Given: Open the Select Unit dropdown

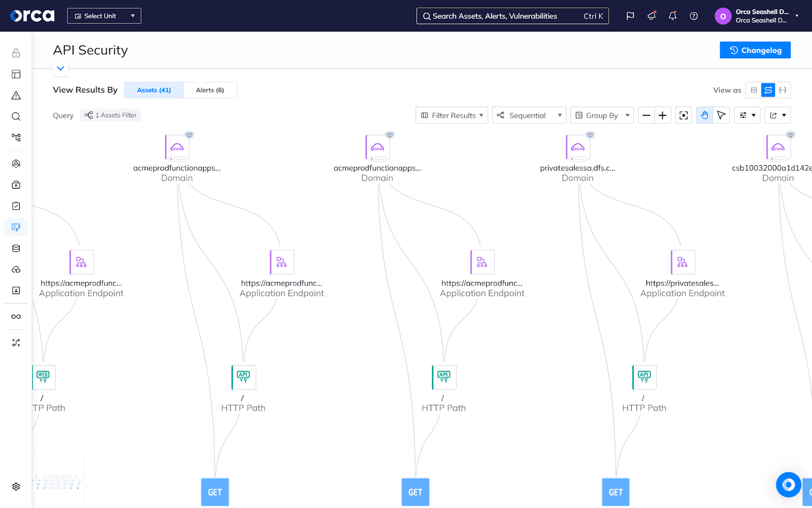Looking at the screenshot, I should pos(104,16).
